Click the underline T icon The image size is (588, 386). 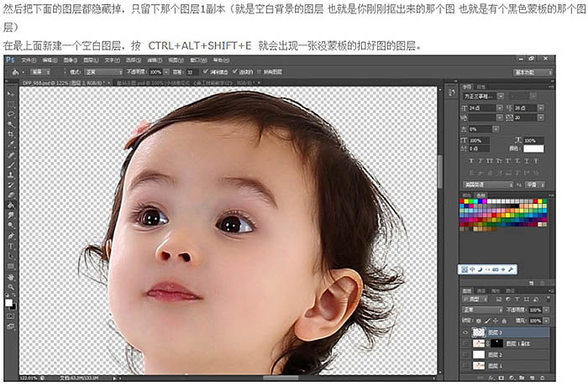(x=527, y=161)
